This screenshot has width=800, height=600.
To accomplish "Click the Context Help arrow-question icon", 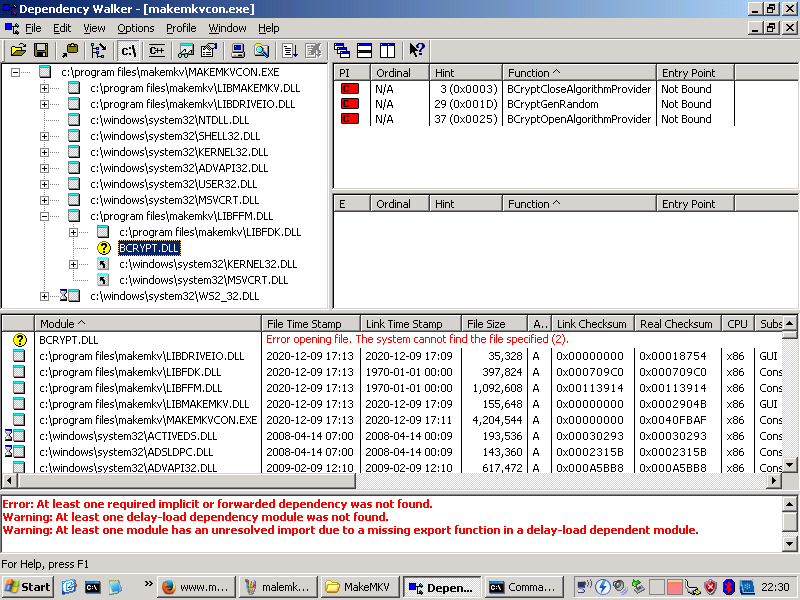I will [417, 50].
